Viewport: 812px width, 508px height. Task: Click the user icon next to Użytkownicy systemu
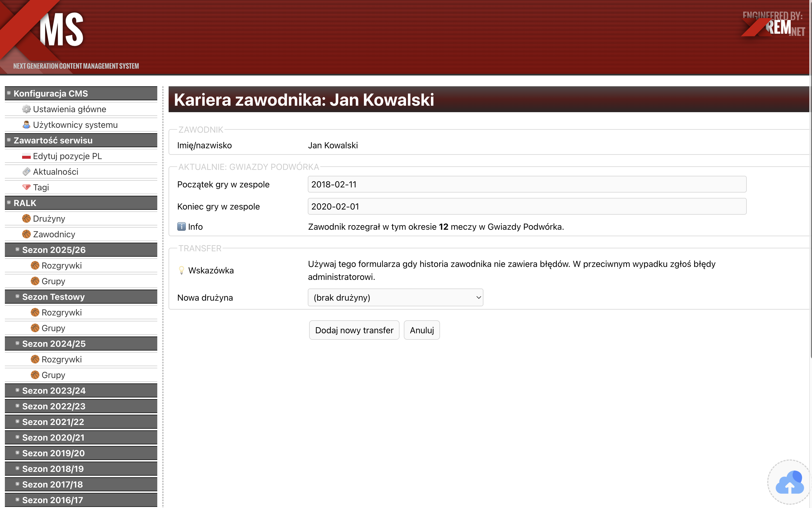[26, 125]
